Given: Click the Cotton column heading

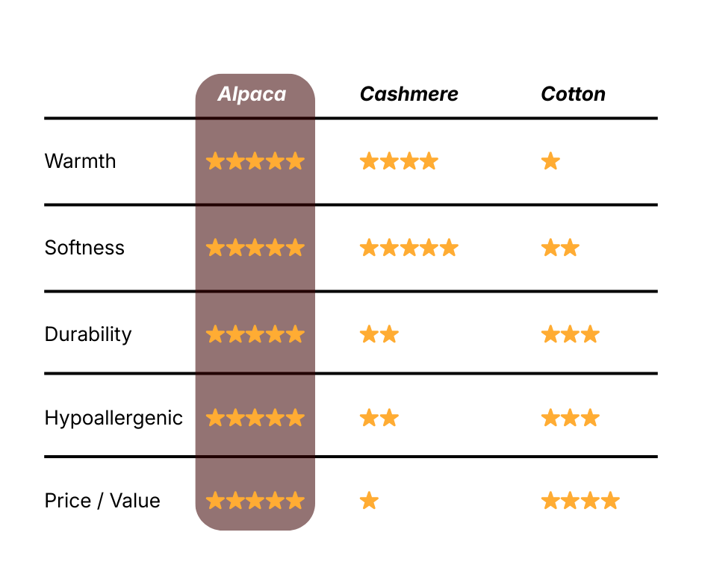Looking at the screenshot, I should (x=573, y=94).
